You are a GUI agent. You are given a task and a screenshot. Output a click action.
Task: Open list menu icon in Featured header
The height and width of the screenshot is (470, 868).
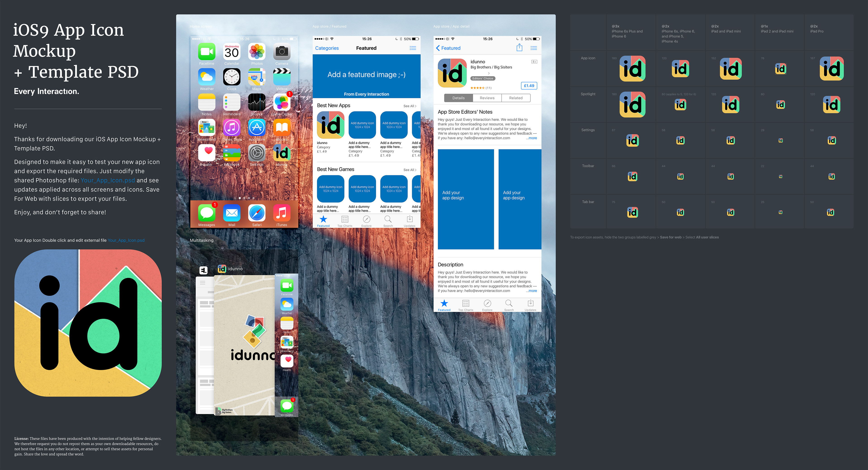pos(413,48)
